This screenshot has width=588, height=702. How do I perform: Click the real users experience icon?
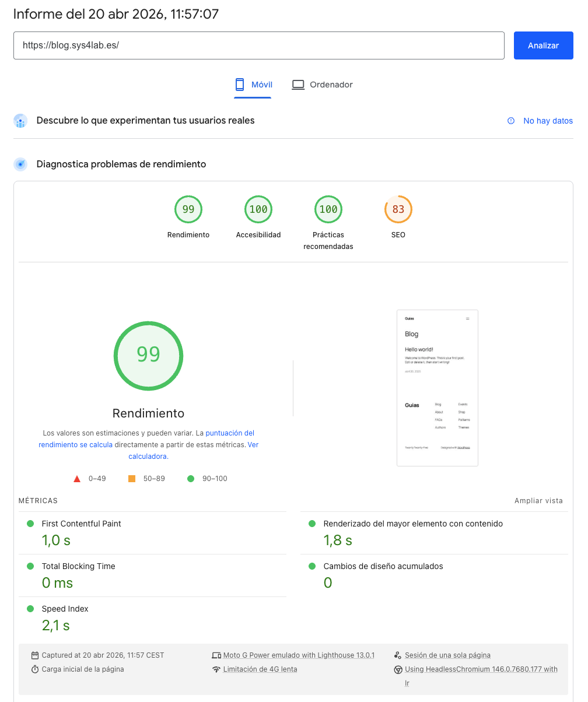click(x=20, y=121)
